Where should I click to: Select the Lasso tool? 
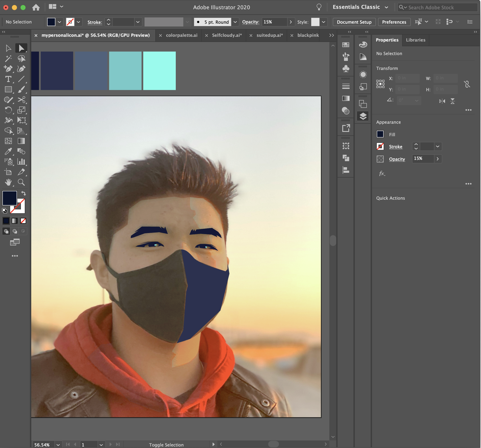point(21,59)
